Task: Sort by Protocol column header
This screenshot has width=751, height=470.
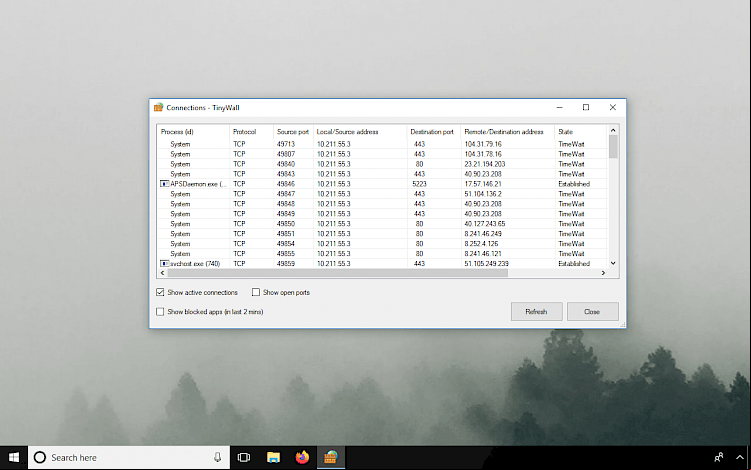Action: coord(251,132)
